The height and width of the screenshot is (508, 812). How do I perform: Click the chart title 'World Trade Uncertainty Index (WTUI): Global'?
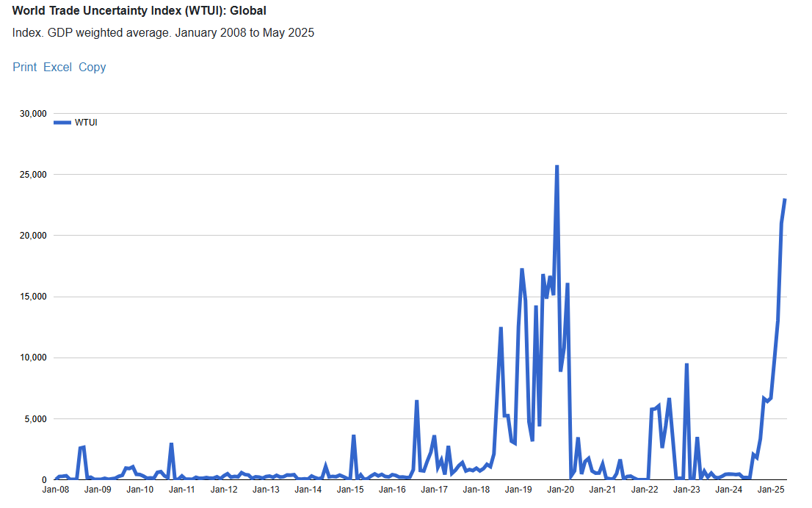[x=139, y=11]
